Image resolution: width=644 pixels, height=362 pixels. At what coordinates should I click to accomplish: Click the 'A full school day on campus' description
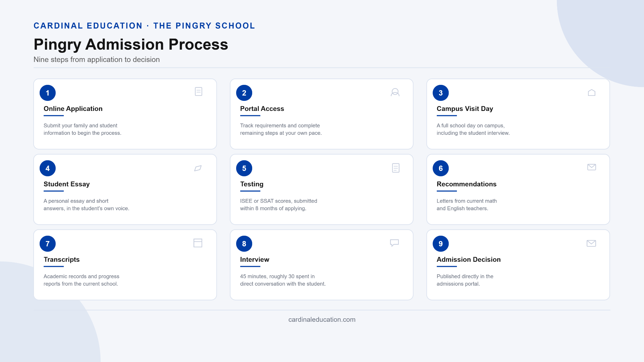point(473,129)
